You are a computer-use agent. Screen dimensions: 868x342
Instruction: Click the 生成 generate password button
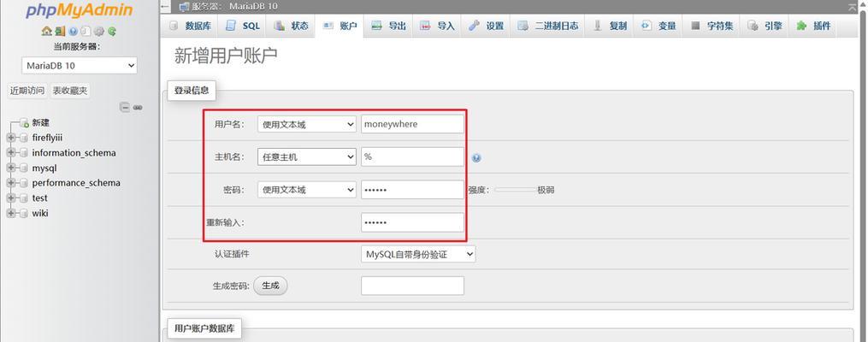(271, 286)
